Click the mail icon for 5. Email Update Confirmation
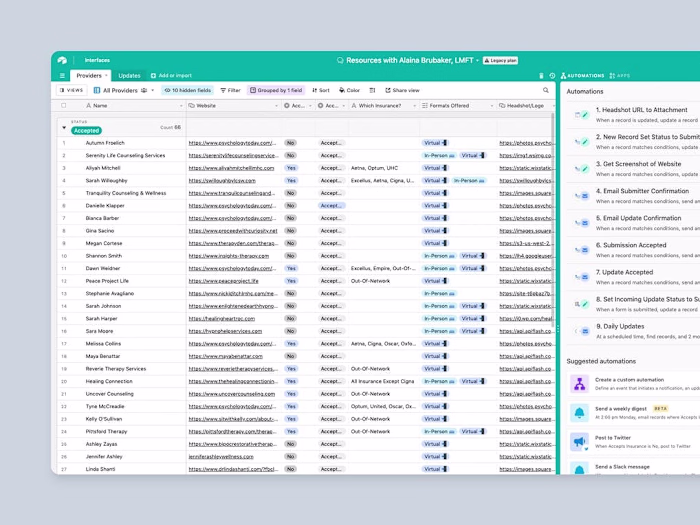Image resolution: width=700 pixels, height=525 pixels. (585, 223)
